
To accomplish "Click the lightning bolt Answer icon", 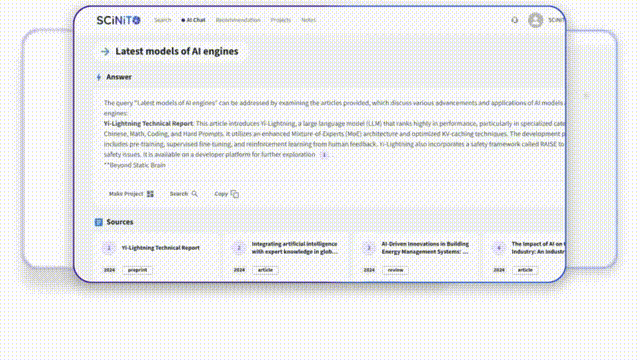I will [x=99, y=77].
